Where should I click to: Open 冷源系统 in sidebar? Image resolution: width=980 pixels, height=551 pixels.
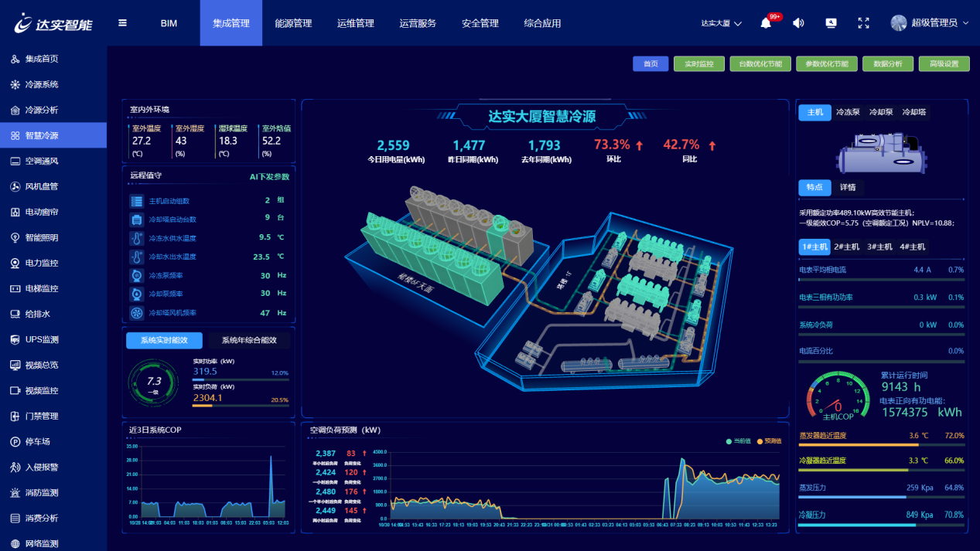click(x=53, y=84)
